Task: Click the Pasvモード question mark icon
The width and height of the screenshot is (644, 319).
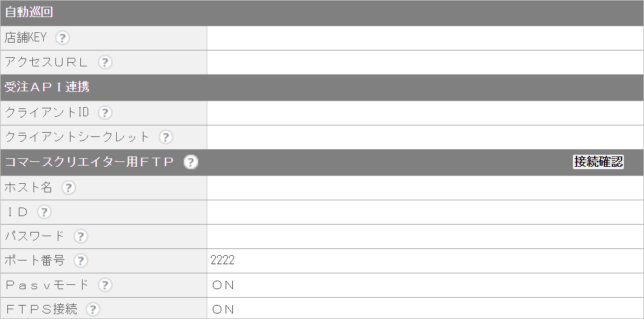Action: click(x=105, y=284)
